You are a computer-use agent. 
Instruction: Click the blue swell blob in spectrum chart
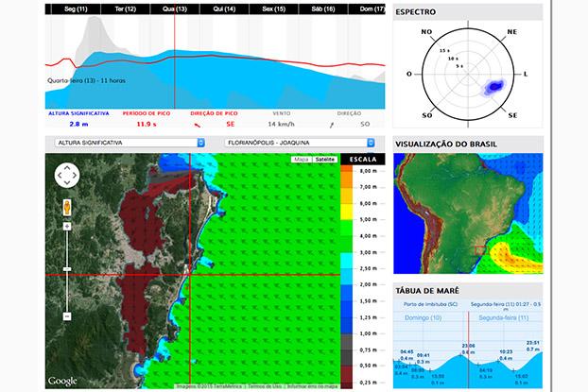pos(494,87)
